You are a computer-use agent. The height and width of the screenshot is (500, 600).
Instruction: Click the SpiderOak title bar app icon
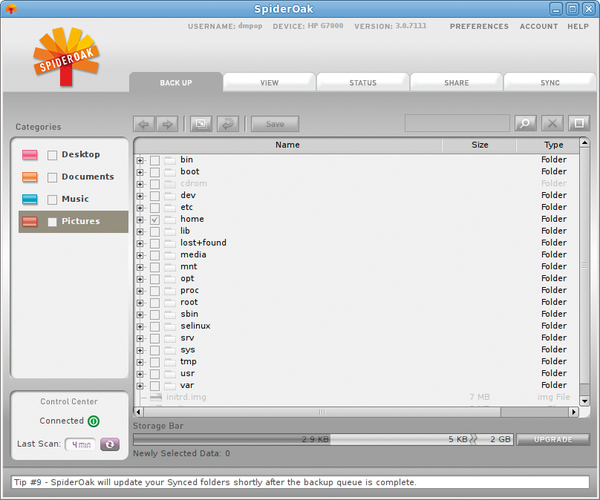tap(11, 8)
